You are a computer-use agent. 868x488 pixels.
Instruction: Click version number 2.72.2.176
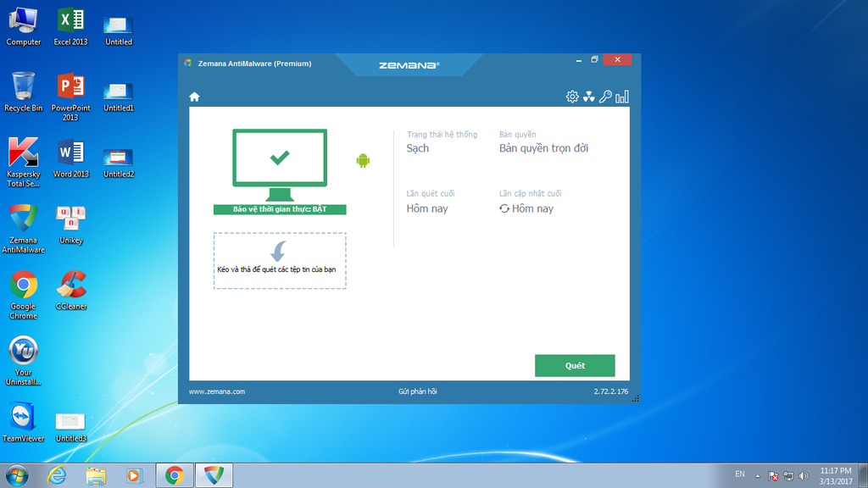point(611,391)
